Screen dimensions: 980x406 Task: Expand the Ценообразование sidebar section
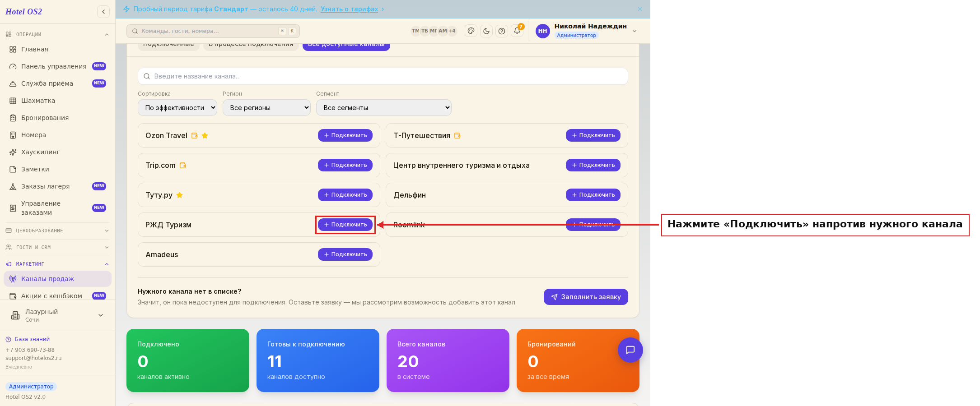[57, 231]
